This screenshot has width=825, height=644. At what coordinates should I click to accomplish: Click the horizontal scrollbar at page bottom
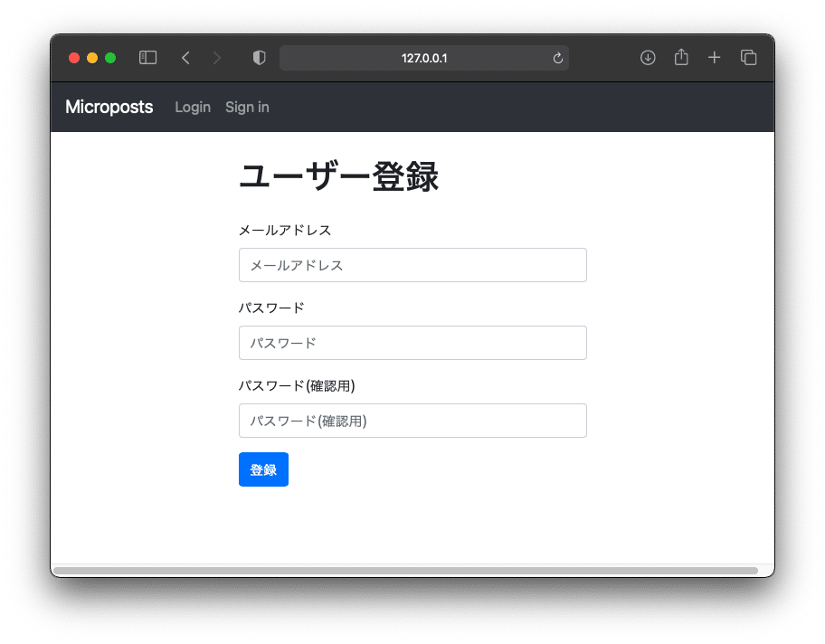tap(405, 571)
